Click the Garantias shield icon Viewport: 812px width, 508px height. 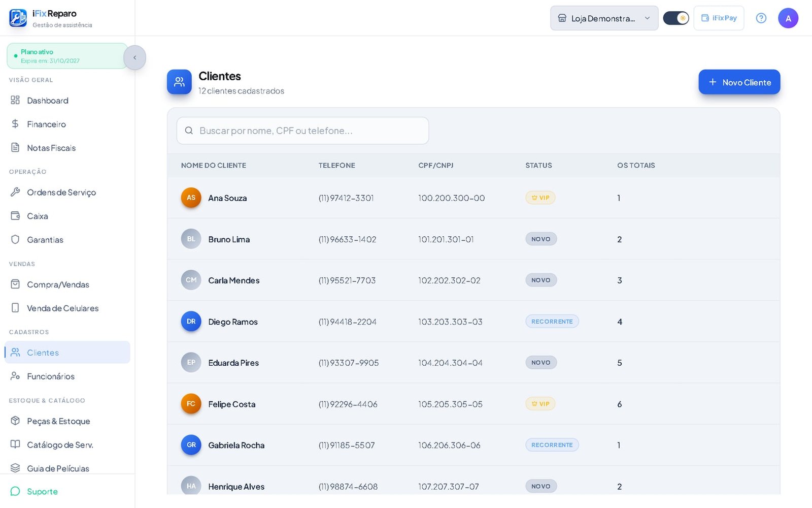pyautogui.click(x=15, y=239)
